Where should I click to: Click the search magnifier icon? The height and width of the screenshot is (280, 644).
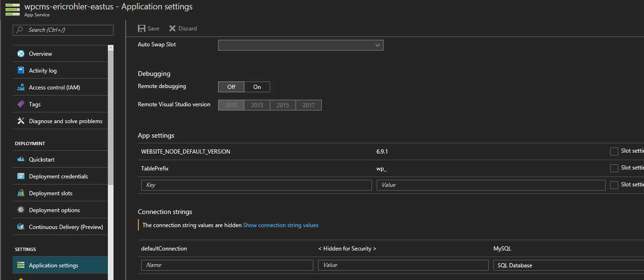[x=20, y=30]
